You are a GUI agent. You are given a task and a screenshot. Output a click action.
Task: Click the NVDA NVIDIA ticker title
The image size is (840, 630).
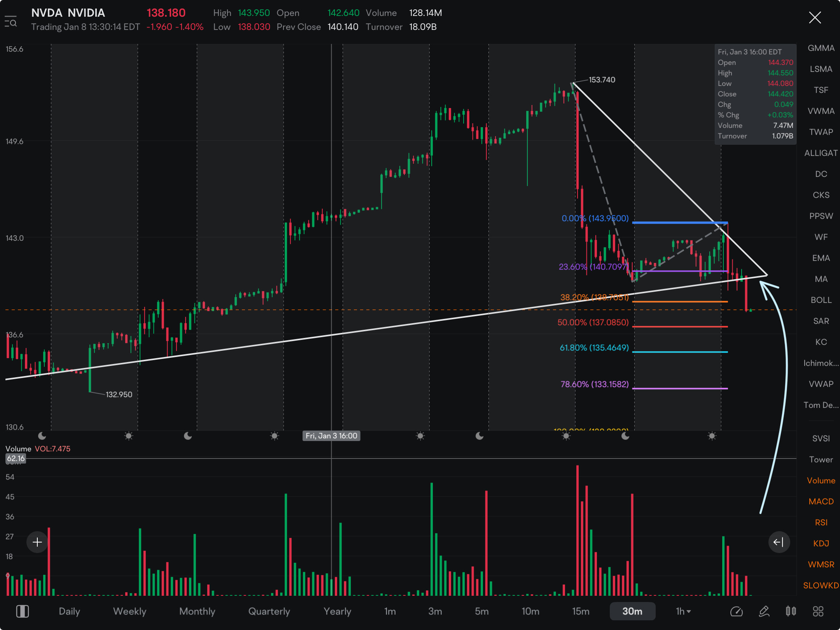(68, 13)
